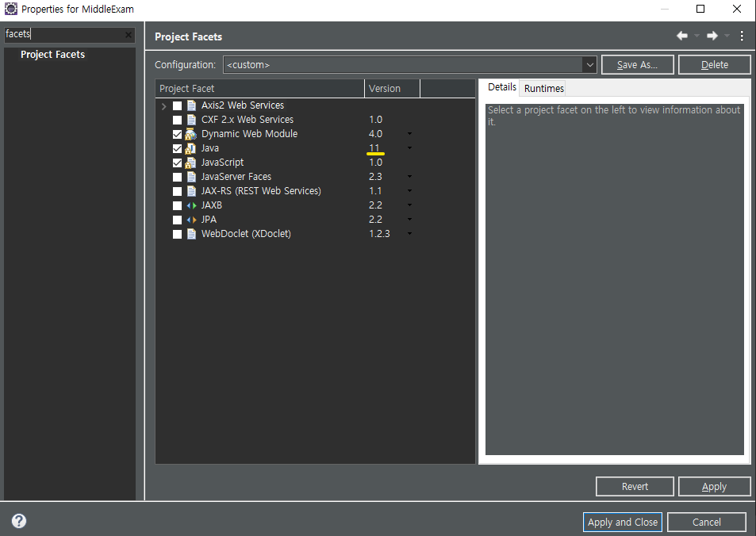
Task: Click the help question mark icon
Action: pos(18,520)
